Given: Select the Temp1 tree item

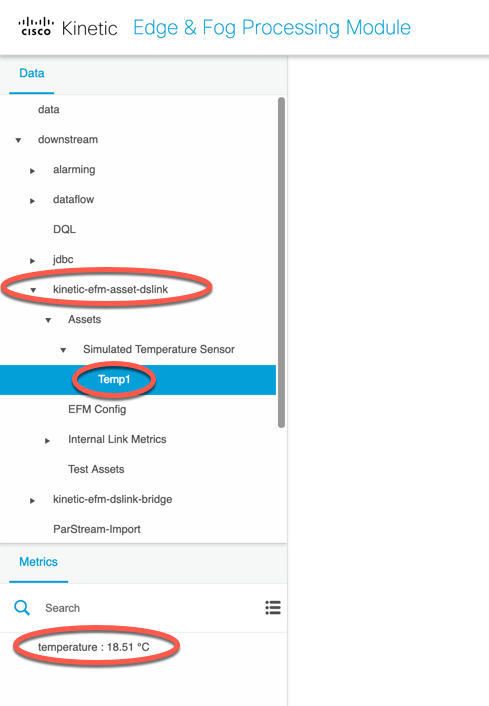Looking at the screenshot, I should pyautogui.click(x=138, y=380).
